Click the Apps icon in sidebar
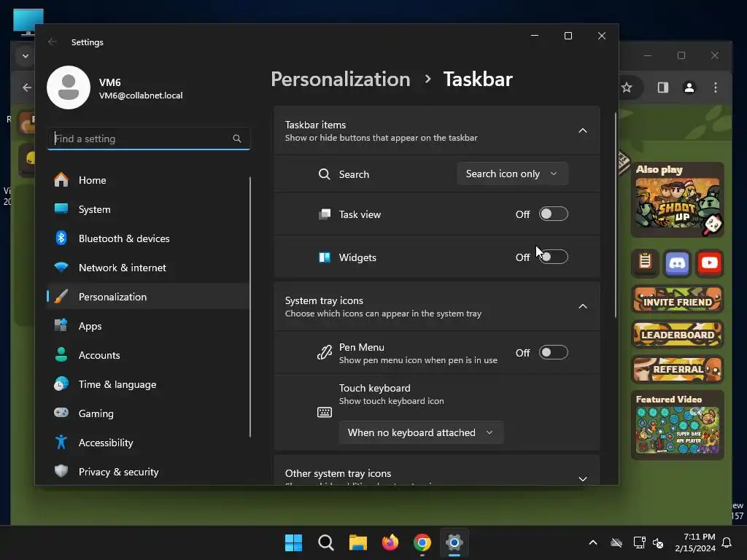The height and width of the screenshot is (560, 747). (x=61, y=326)
